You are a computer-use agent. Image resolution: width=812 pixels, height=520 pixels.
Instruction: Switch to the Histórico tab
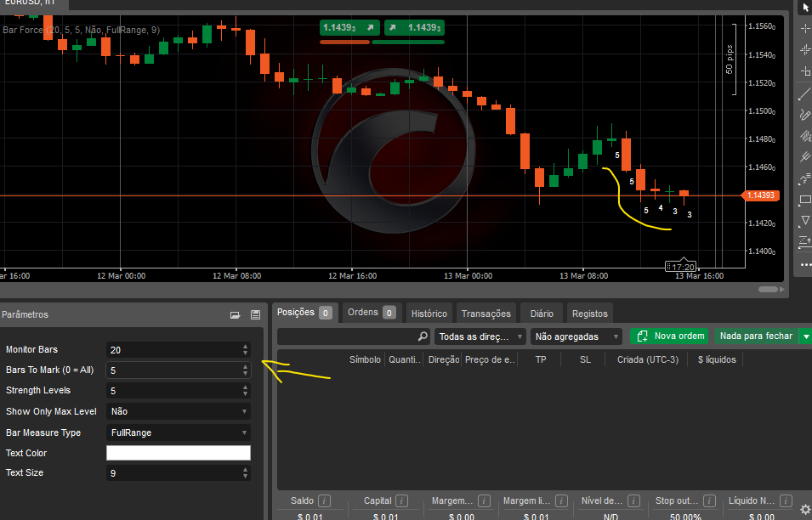(x=429, y=314)
